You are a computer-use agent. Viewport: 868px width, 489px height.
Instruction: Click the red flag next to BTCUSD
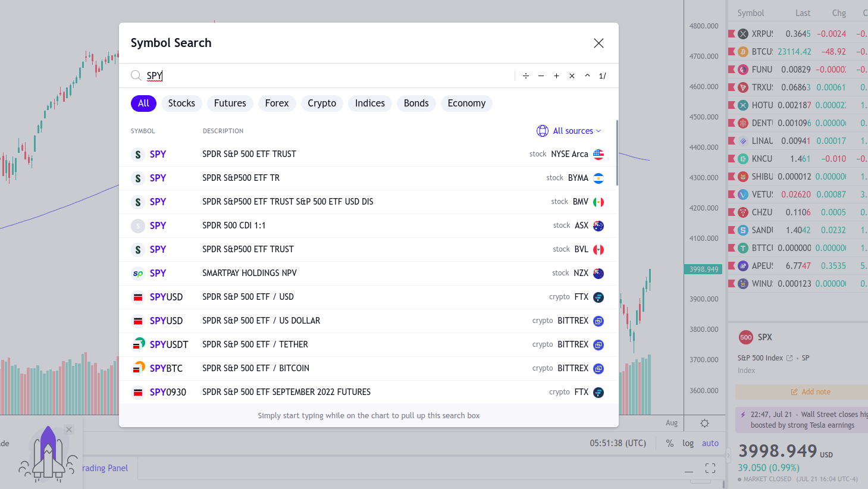coord(732,52)
